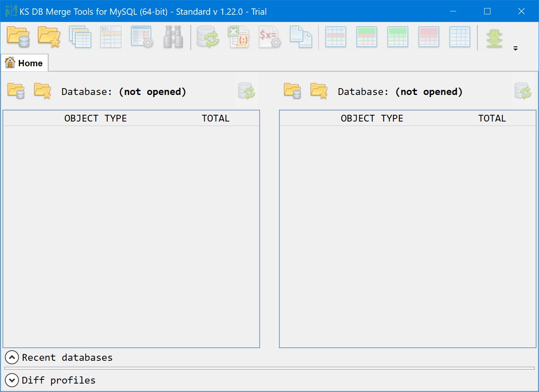The height and width of the screenshot is (392, 539).
Task: Refresh the left panel database
Action: point(246,91)
